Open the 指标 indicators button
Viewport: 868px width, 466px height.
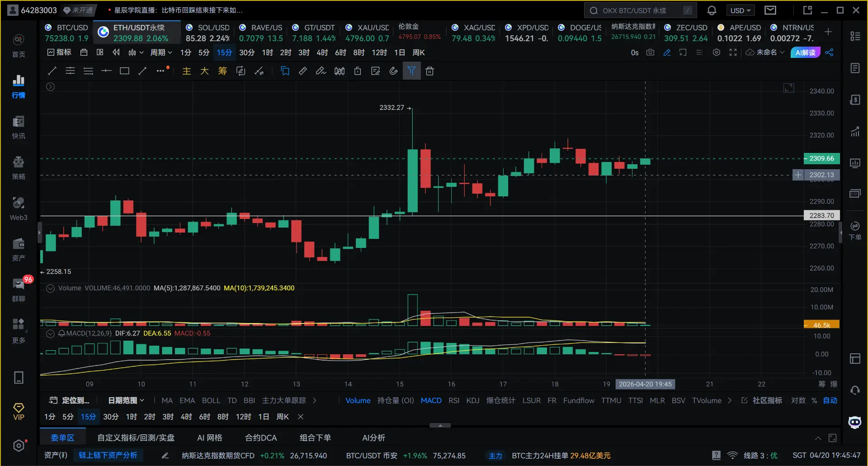pos(59,52)
